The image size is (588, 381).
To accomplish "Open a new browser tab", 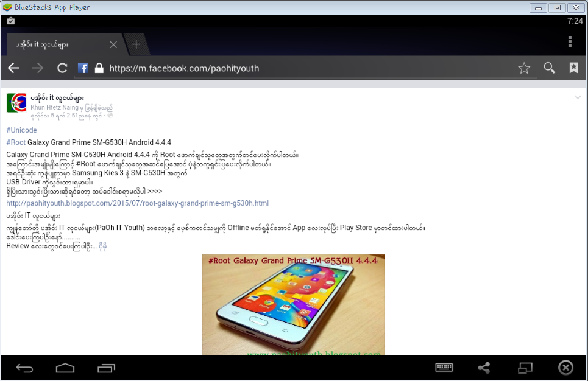I will tap(136, 44).
